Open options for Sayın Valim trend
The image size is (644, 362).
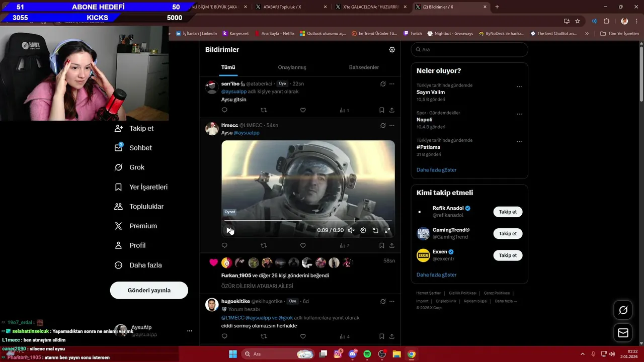click(519, 86)
